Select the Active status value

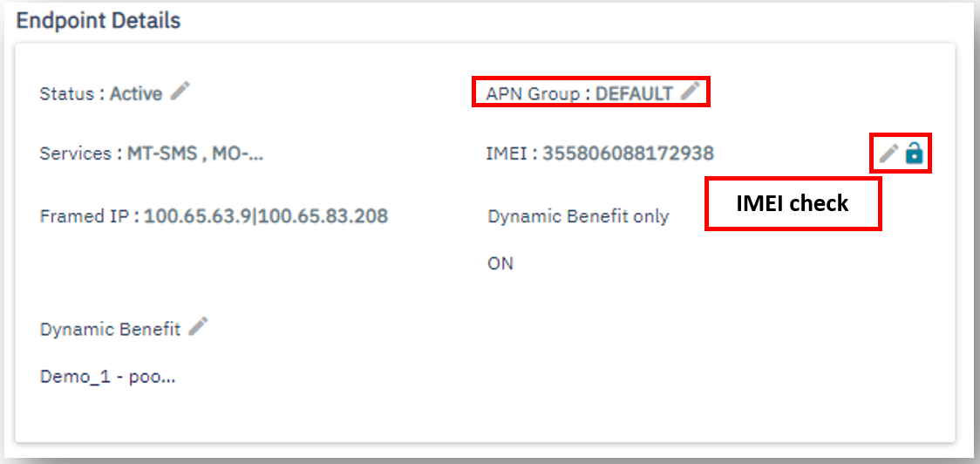click(136, 94)
